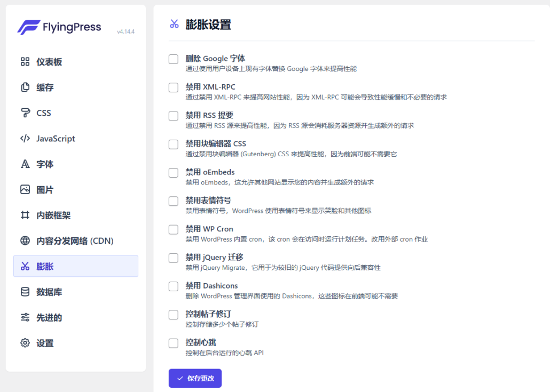Open JavaScript settings via the code icon

[x=25, y=138]
